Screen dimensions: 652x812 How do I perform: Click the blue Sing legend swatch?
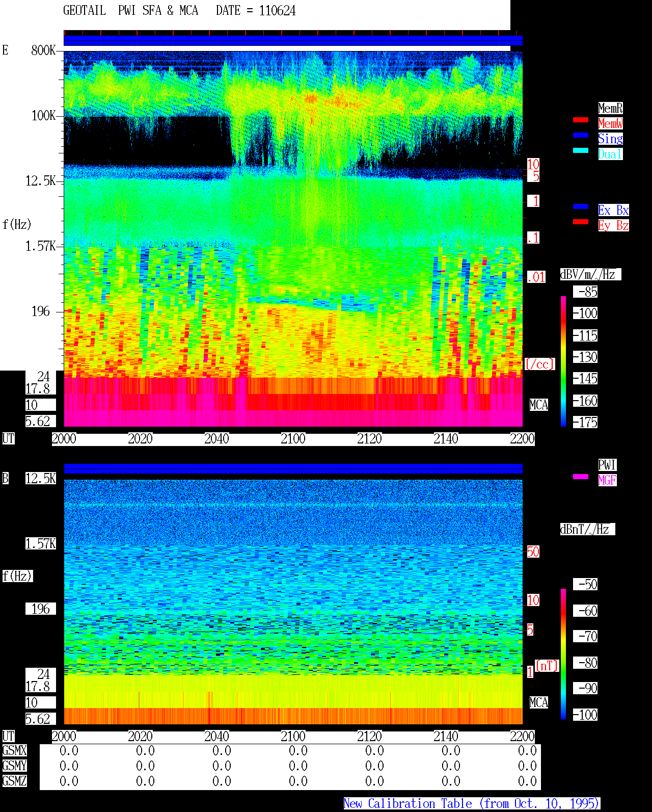coord(581,135)
